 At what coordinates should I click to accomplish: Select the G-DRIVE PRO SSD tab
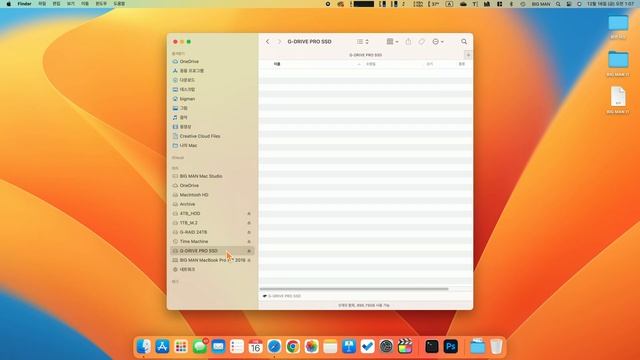click(365, 55)
